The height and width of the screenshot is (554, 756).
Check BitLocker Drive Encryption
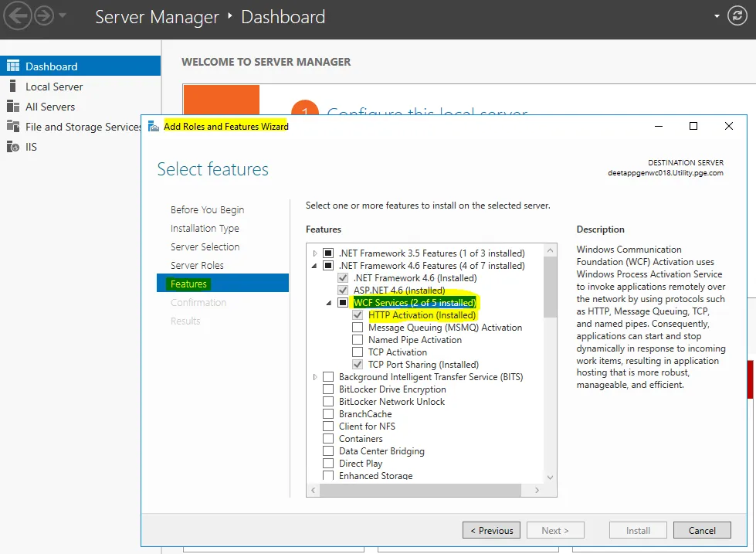[x=328, y=389]
